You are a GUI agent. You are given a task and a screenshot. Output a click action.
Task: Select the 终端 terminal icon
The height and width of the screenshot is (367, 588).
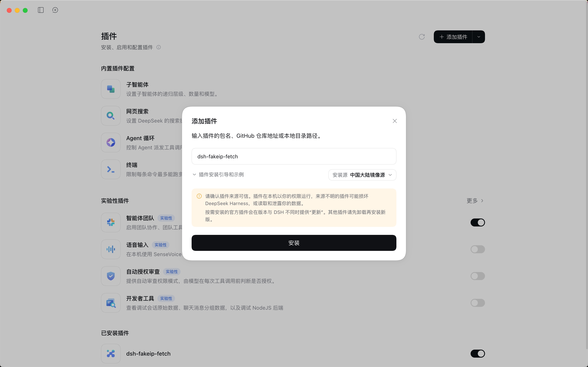coord(111,169)
